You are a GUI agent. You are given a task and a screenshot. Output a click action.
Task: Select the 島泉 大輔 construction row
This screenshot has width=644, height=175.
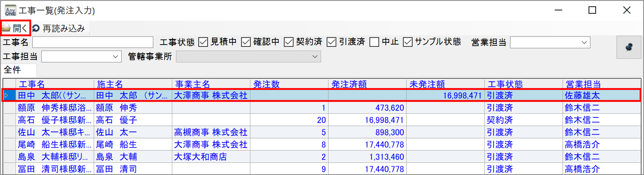click(x=54, y=157)
